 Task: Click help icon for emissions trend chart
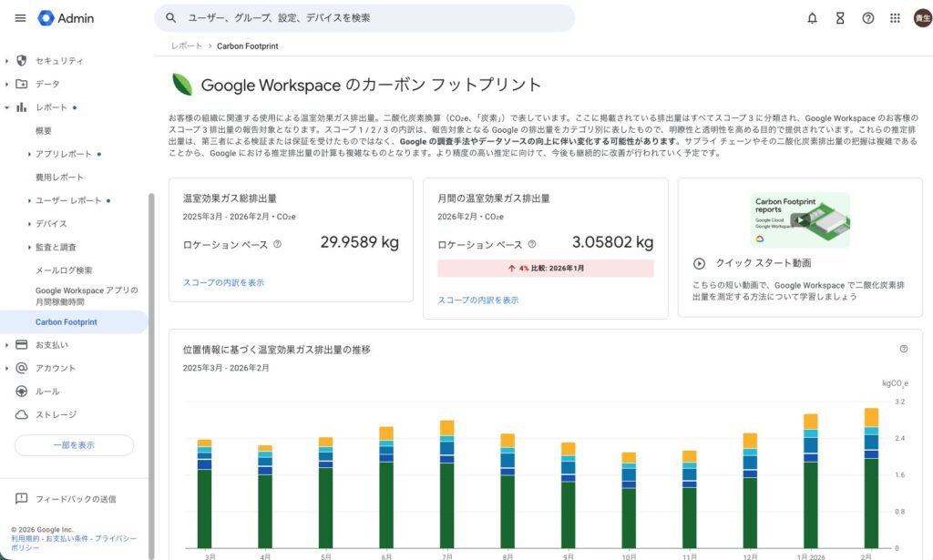tap(903, 349)
